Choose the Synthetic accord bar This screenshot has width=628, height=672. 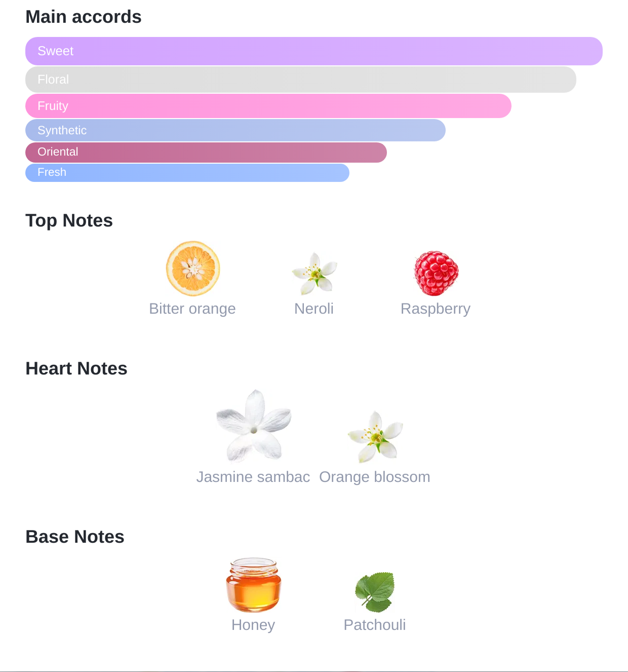(235, 130)
